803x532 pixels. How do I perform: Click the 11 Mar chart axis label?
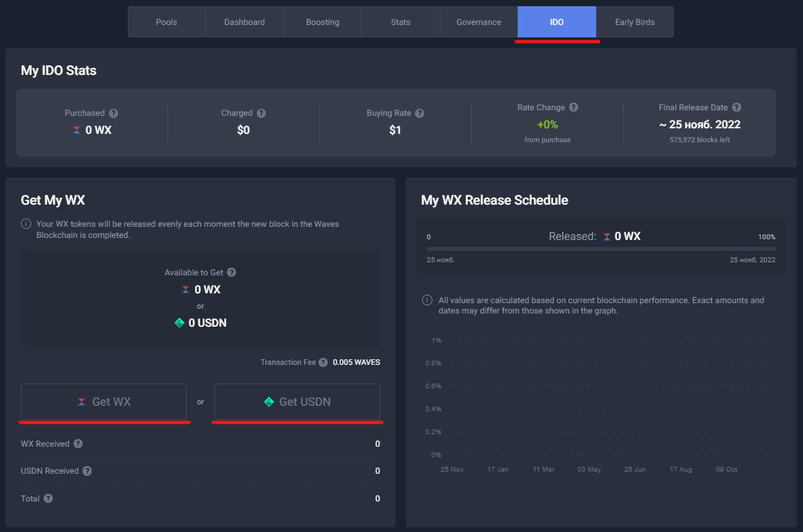[543, 470]
